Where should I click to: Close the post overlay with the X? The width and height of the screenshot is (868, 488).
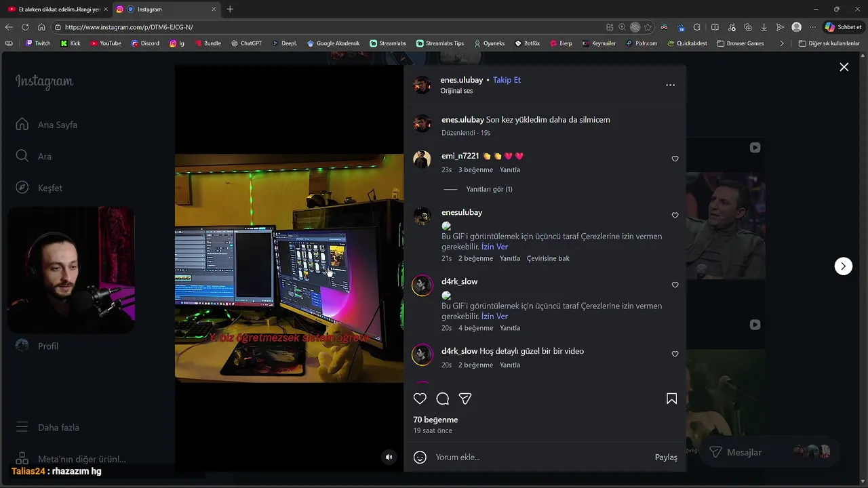(x=844, y=67)
